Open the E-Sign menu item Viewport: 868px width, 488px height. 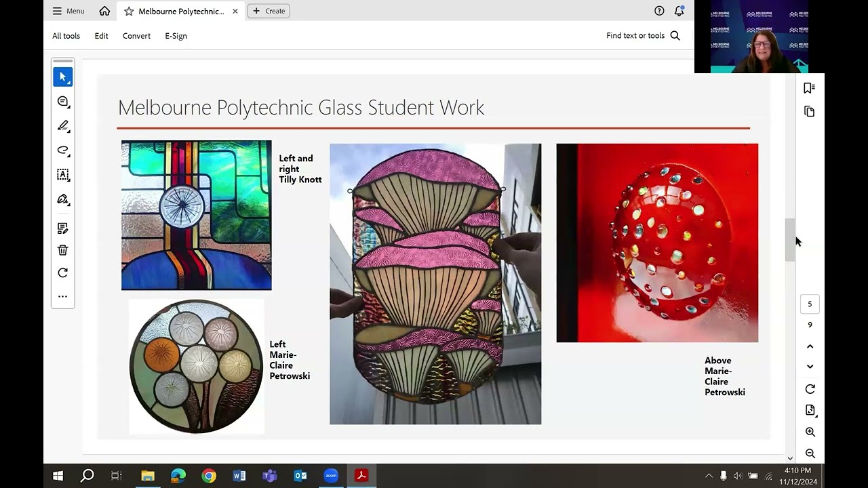[x=176, y=36]
